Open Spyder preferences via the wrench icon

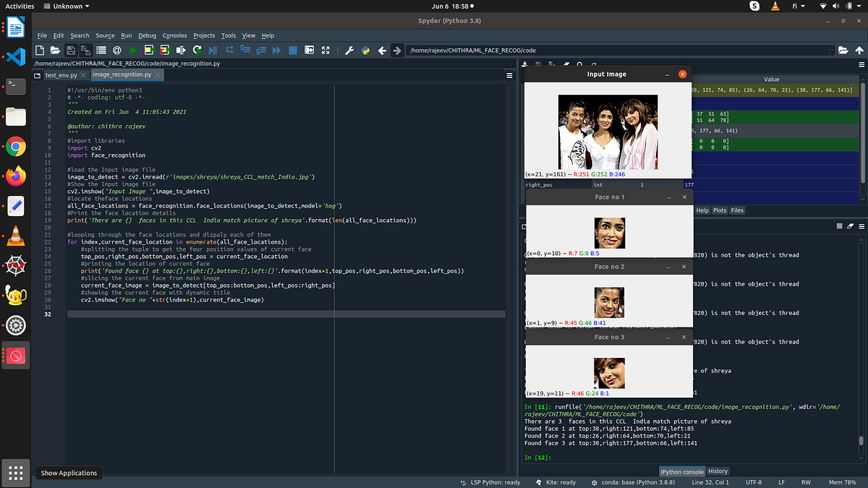(349, 50)
